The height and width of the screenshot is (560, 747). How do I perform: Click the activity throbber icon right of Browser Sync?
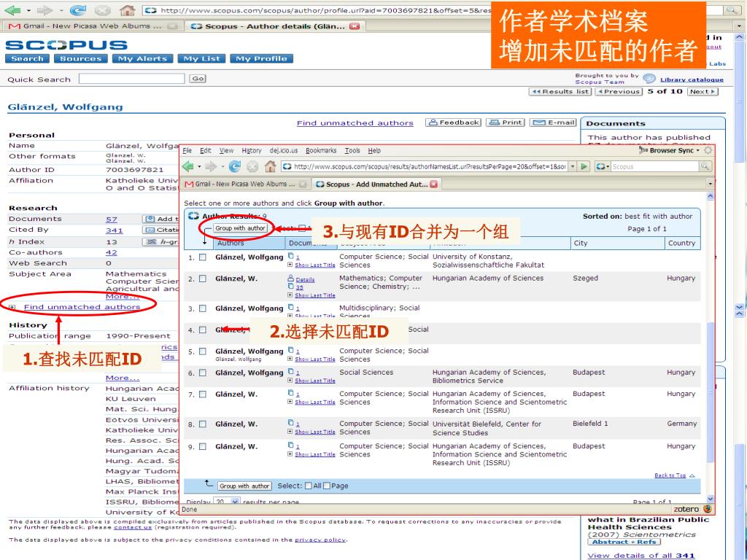click(x=708, y=150)
